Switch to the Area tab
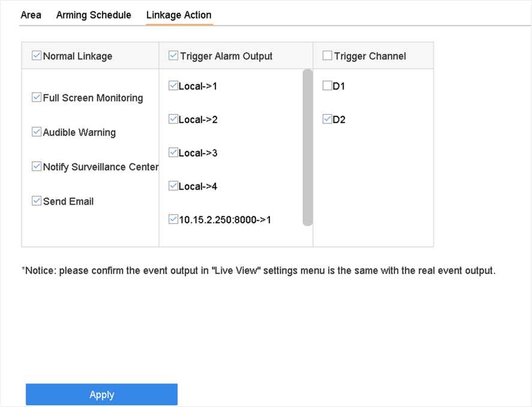The width and height of the screenshot is (532, 407). point(31,15)
